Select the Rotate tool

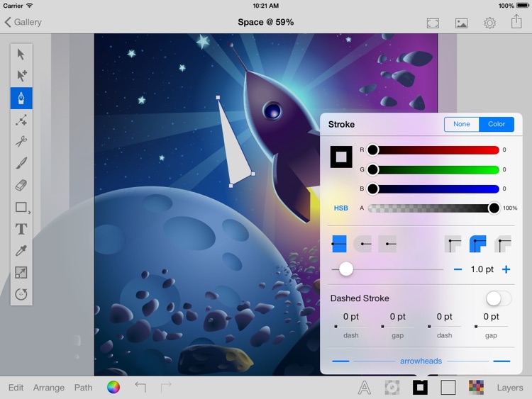click(x=21, y=294)
